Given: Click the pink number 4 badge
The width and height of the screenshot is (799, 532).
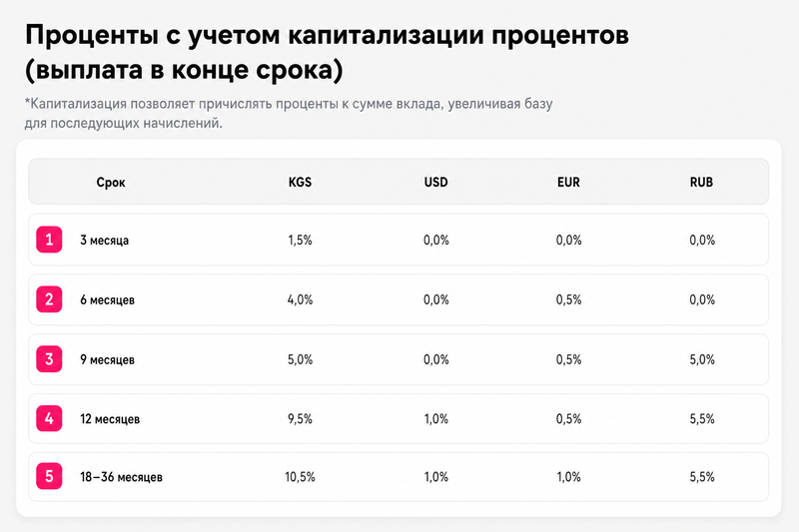Looking at the screenshot, I should tap(49, 418).
